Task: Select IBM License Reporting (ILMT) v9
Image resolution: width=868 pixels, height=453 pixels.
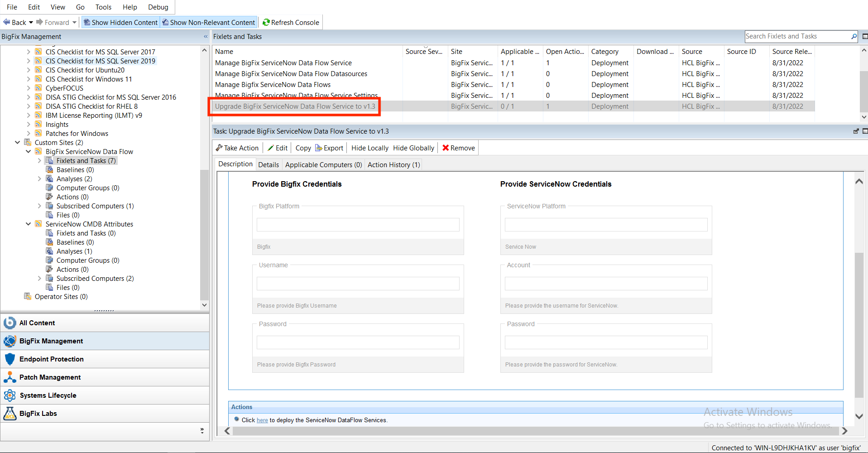Action: (x=94, y=116)
